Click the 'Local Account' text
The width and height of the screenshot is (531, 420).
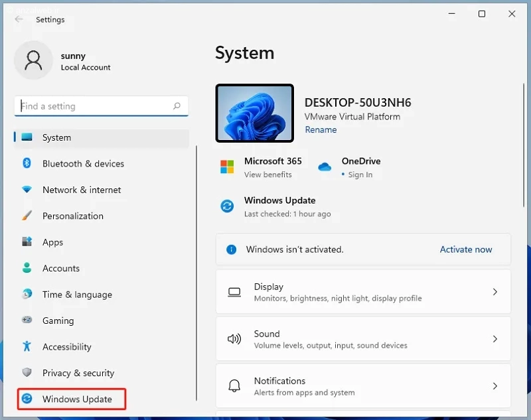click(x=86, y=68)
